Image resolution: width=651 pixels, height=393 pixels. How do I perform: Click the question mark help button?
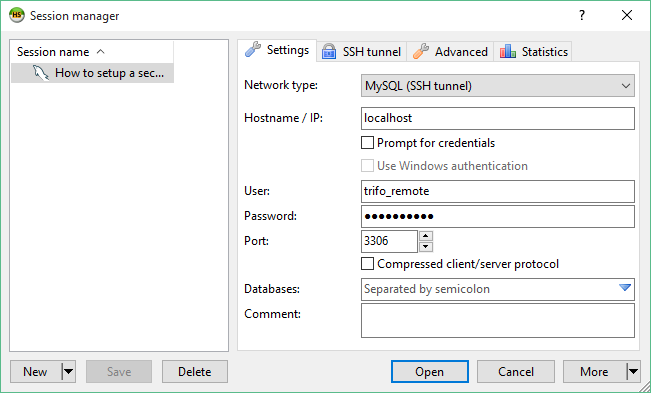(x=582, y=15)
